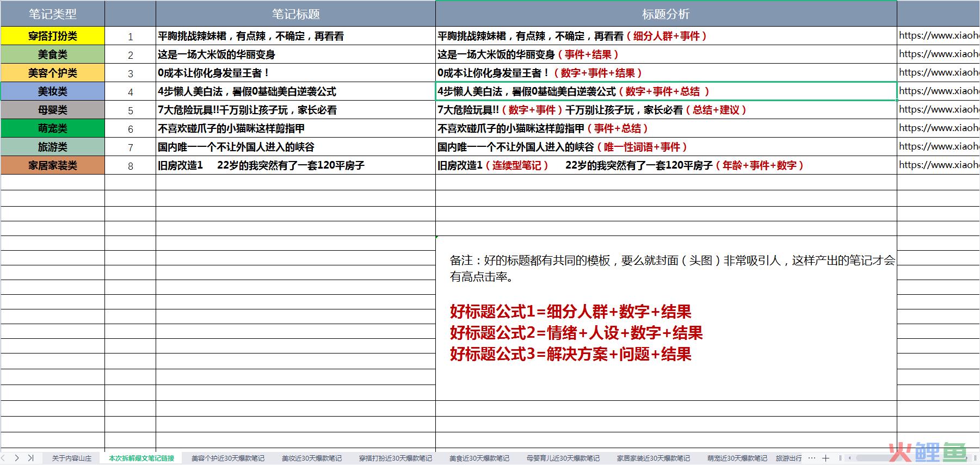Image resolution: width=980 pixels, height=465 pixels.
Task: Select the row number 4 cell
Action: tap(130, 91)
